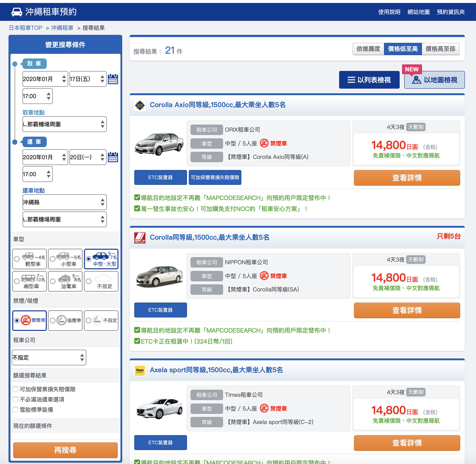476x464 pixels.
Task: Click the ORIX company logo
Action: coord(140,105)
